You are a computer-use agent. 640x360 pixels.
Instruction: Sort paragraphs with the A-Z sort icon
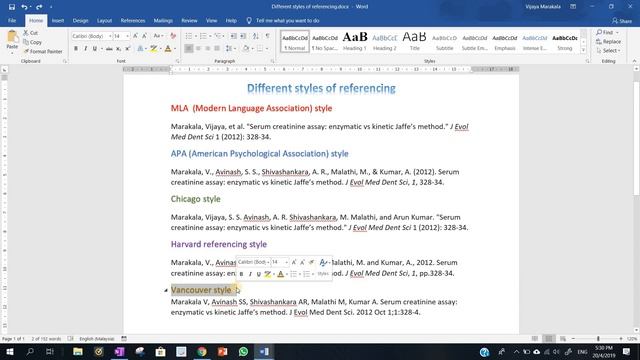point(256,36)
